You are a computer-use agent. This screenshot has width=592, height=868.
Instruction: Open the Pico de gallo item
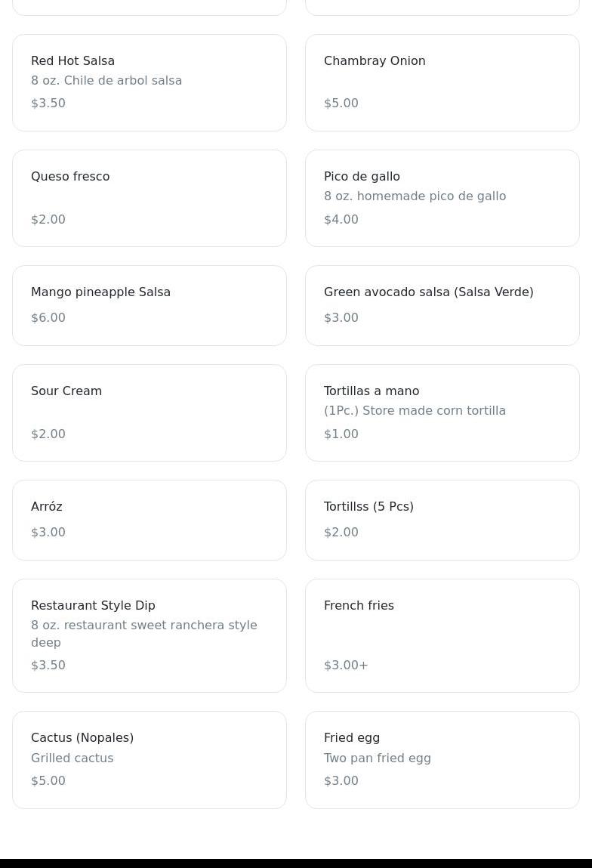tap(442, 198)
